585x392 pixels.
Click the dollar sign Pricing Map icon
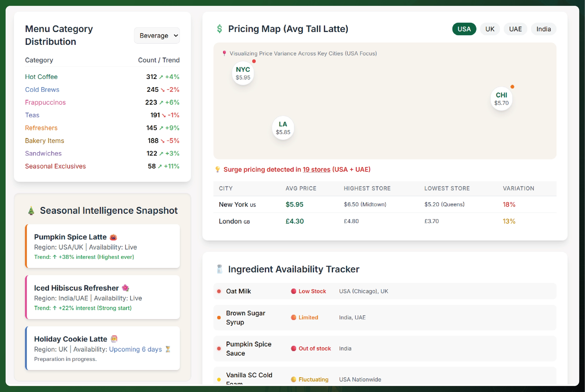click(220, 29)
